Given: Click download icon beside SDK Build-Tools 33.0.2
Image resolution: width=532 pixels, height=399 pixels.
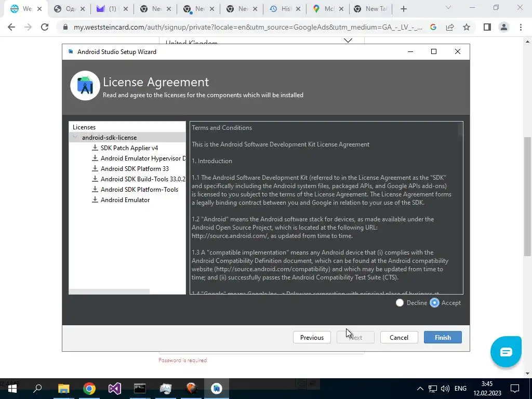Looking at the screenshot, I should (95, 179).
